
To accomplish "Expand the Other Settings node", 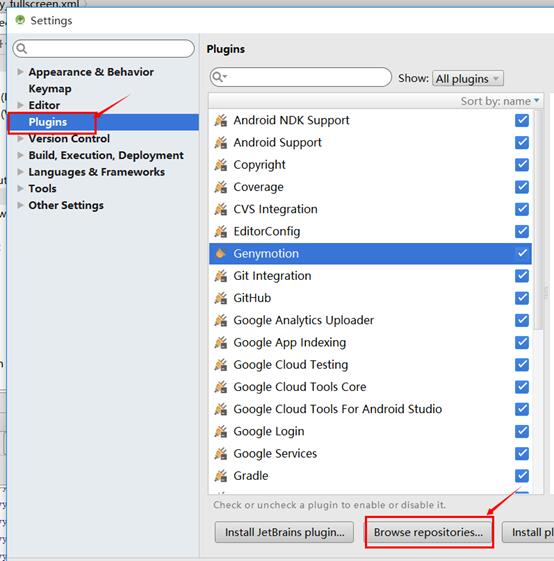I will point(20,205).
